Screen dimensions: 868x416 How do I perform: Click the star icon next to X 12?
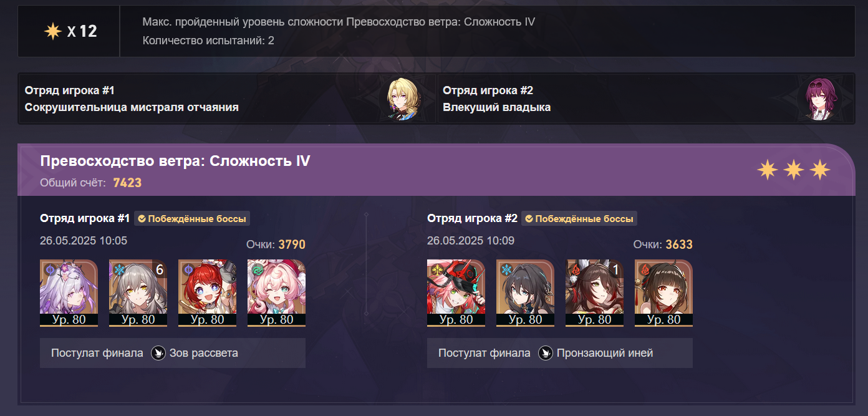point(53,31)
